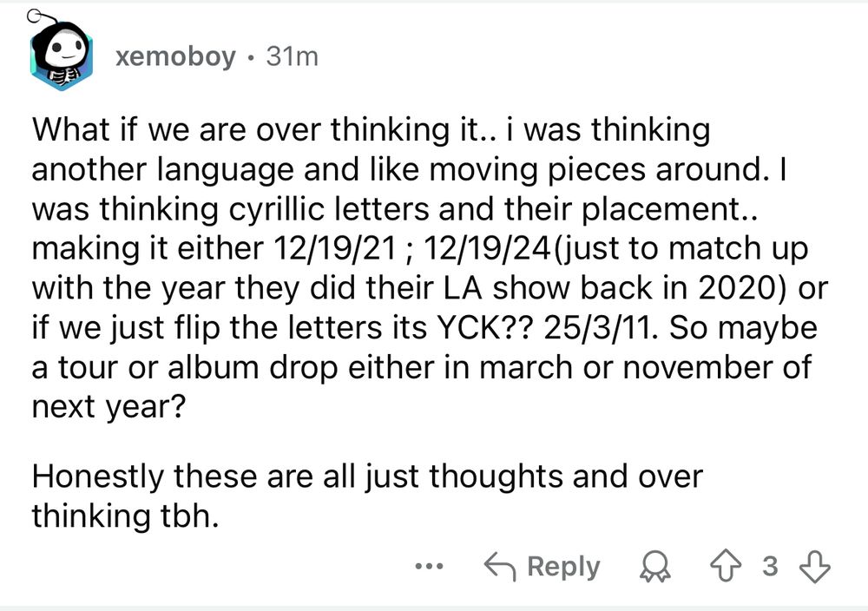Open xemoboy's profile via username link
This screenshot has width=868, height=611.
(174, 56)
